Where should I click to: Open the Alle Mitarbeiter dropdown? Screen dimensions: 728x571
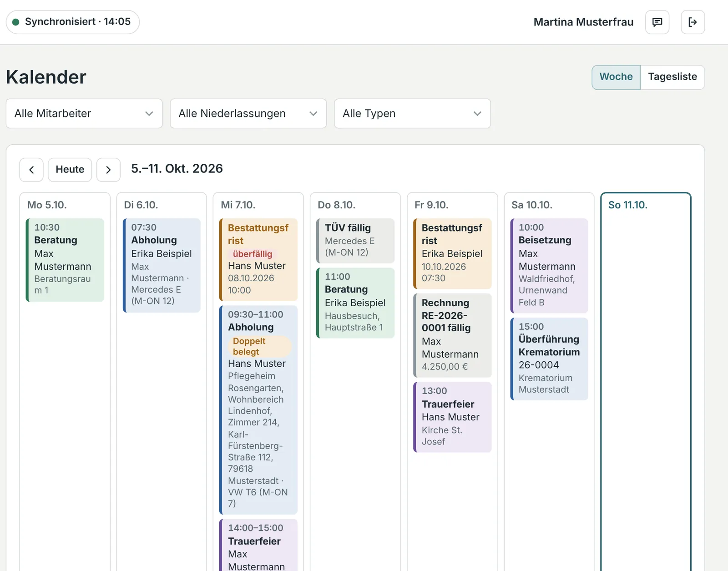tap(84, 113)
